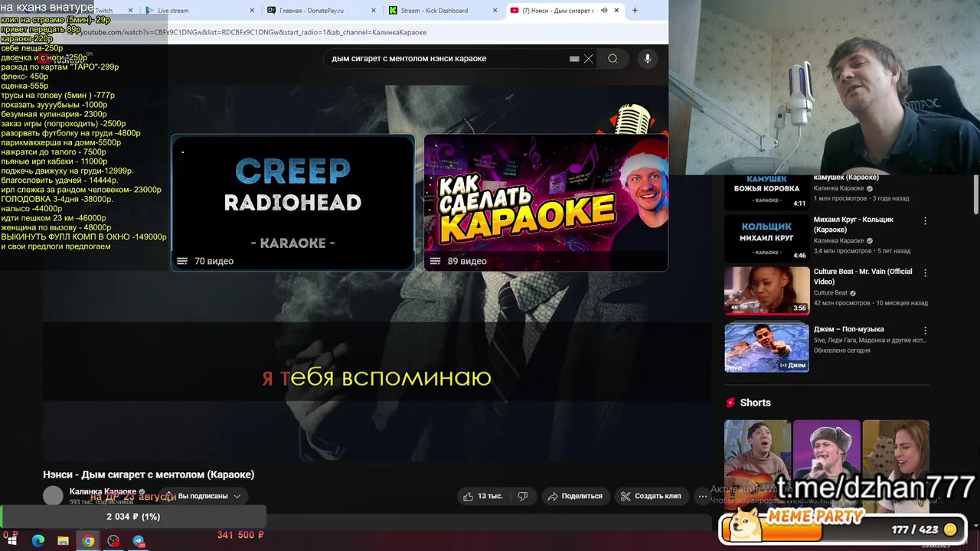This screenshot has height=551, width=980.
Task: Switch to the Live stream tab
Action: (201, 11)
